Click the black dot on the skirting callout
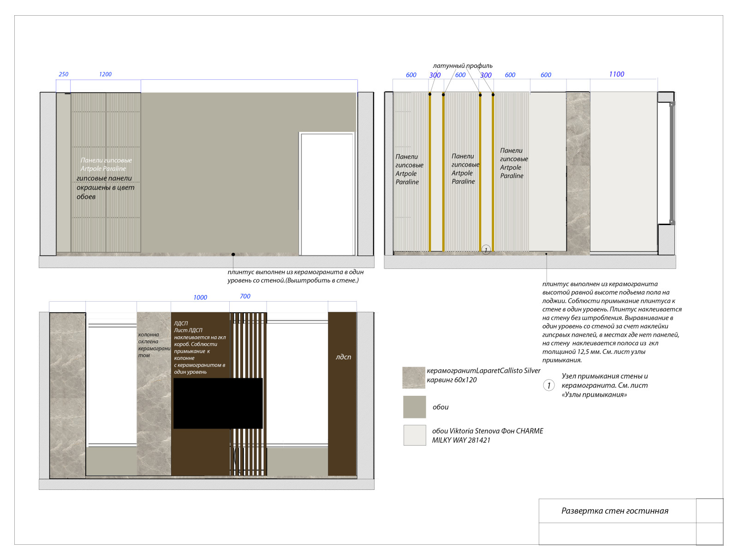738x560 pixels. pyautogui.click(x=233, y=254)
